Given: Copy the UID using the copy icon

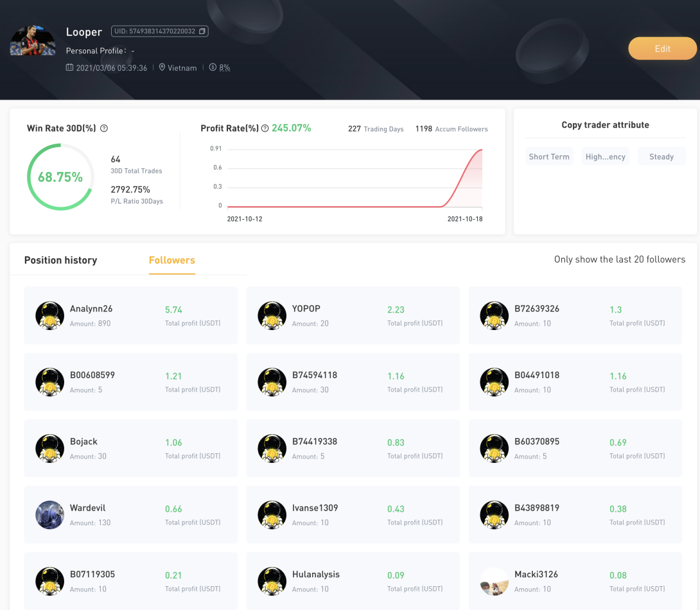Looking at the screenshot, I should (x=202, y=31).
